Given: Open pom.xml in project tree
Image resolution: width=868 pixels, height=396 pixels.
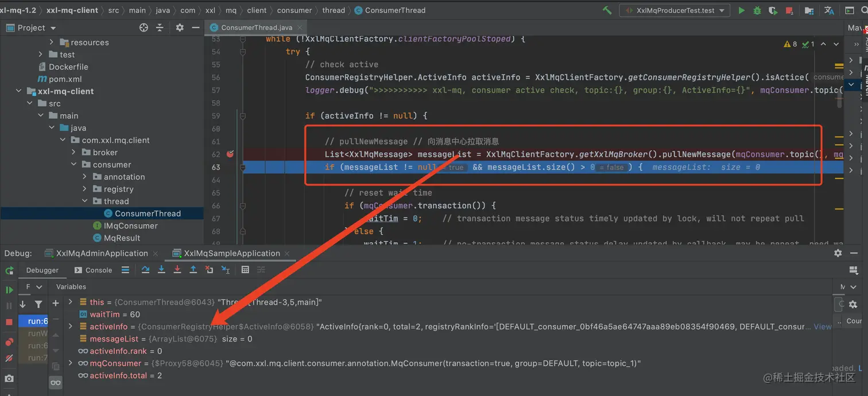Looking at the screenshot, I should point(65,79).
